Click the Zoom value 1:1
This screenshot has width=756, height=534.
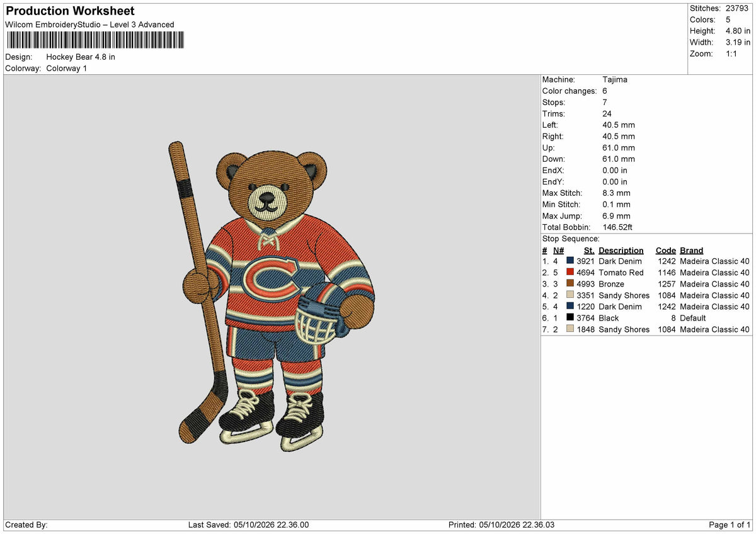(x=733, y=54)
